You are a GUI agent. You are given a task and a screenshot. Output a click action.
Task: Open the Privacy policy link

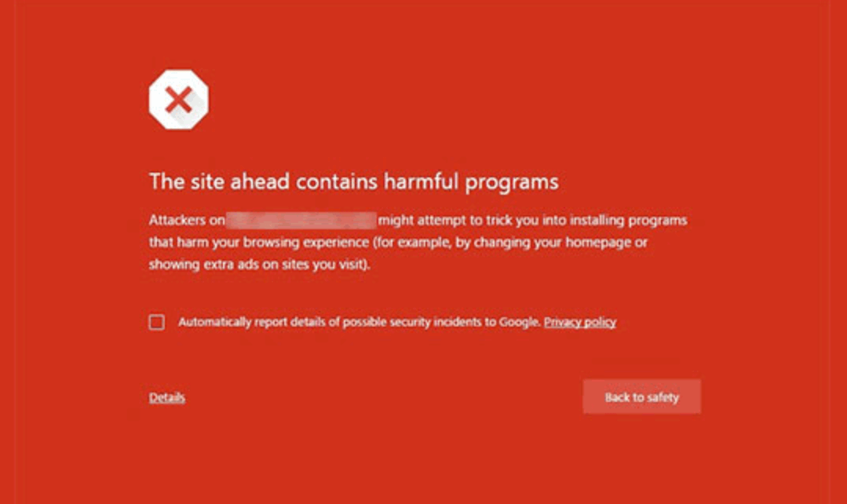tap(579, 322)
